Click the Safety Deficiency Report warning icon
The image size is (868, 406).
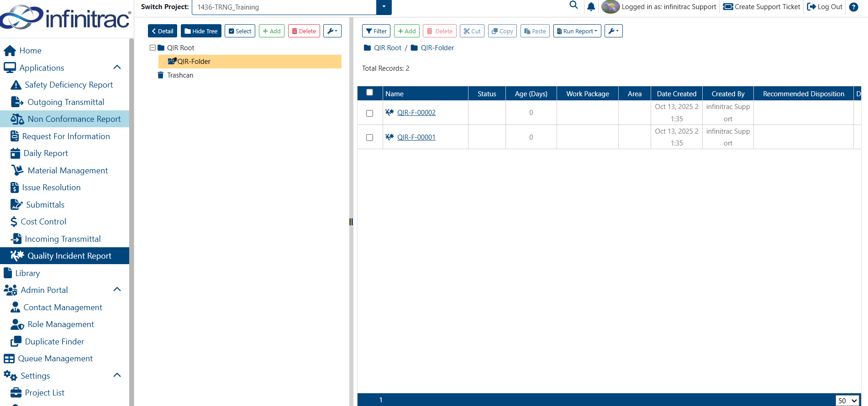[x=16, y=85]
